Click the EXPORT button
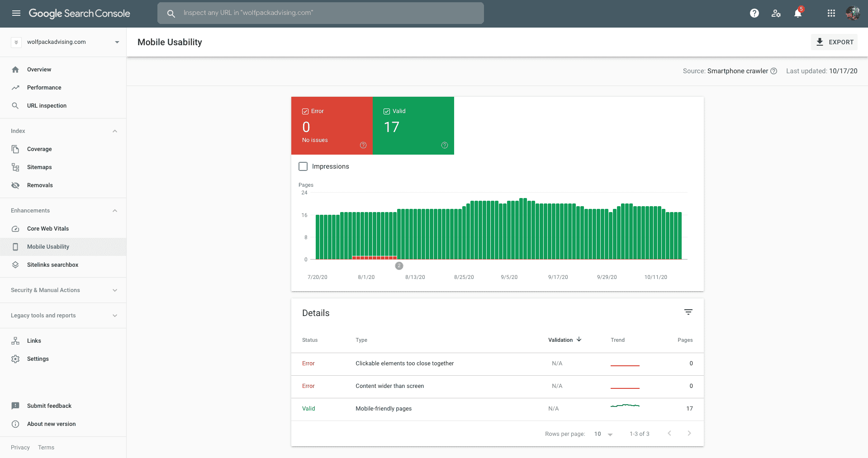Viewport: 868px width, 458px height. tap(834, 42)
